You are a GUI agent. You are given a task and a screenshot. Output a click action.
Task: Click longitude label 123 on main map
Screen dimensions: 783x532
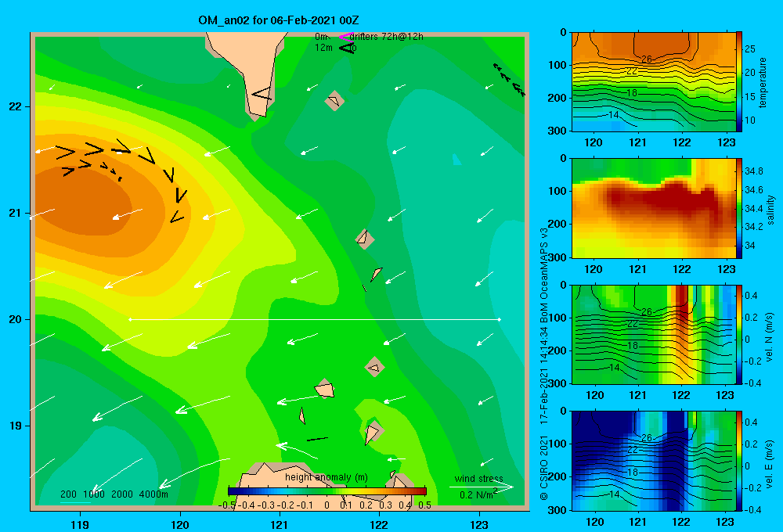[x=479, y=524]
